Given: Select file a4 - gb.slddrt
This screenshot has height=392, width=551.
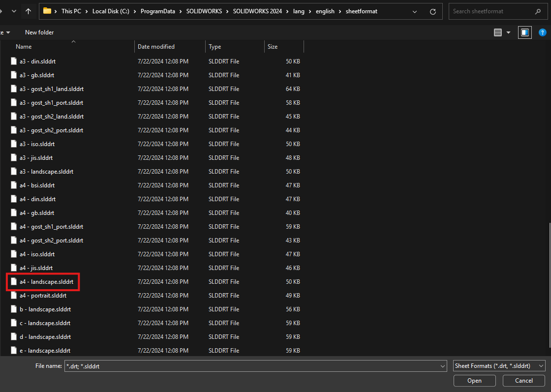Looking at the screenshot, I should [x=37, y=213].
